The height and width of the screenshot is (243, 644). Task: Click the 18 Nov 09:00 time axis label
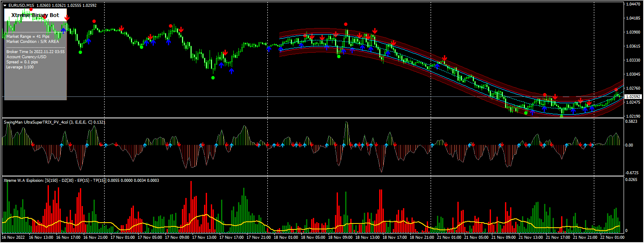[x=340, y=237]
